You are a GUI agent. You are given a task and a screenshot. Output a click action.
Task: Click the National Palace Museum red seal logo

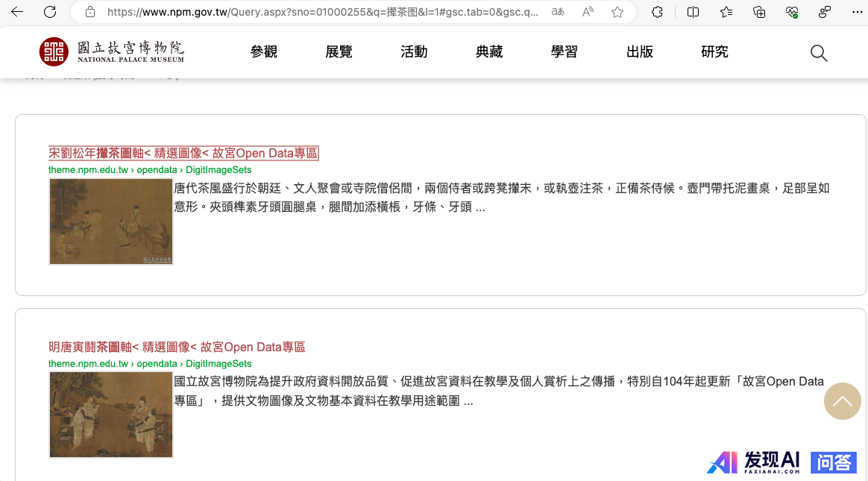(x=54, y=52)
